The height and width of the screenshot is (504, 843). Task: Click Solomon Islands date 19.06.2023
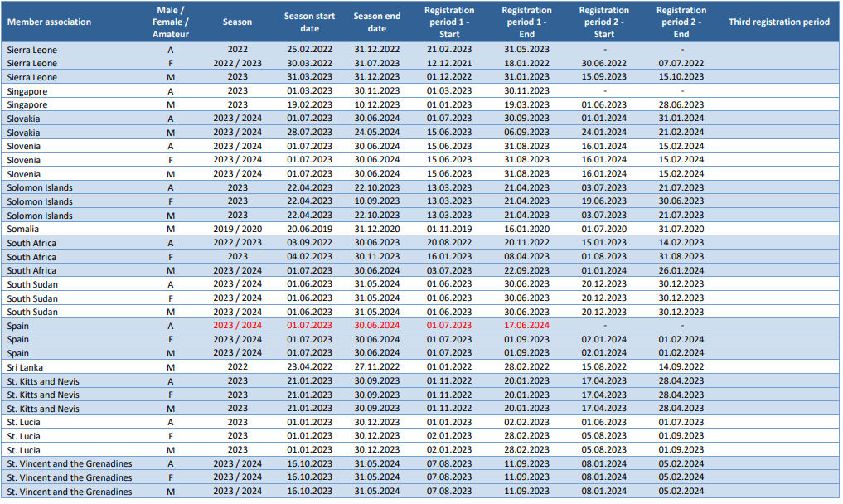pos(603,201)
